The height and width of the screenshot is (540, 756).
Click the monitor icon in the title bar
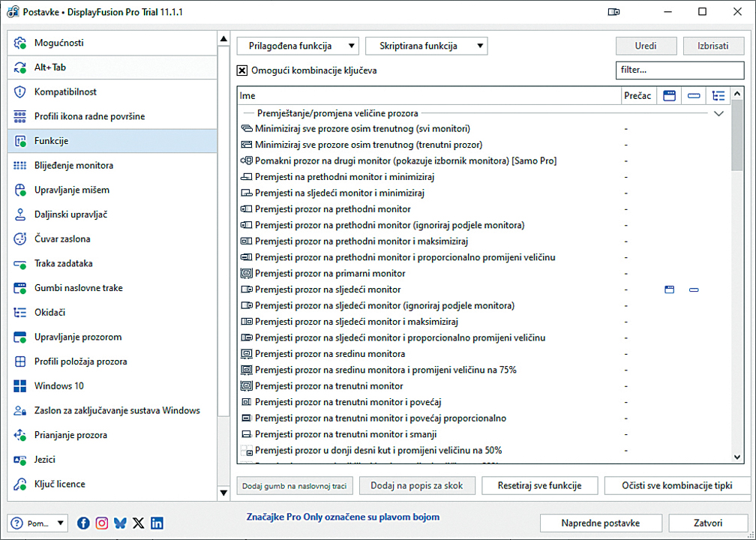coord(613,12)
